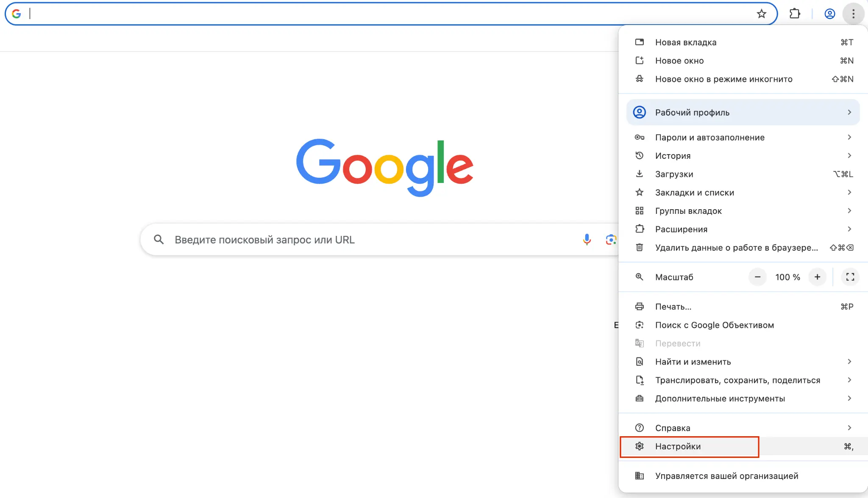Start voice search with microphone icon
Viewport: 868px width, 498px height.
(587, 240)
